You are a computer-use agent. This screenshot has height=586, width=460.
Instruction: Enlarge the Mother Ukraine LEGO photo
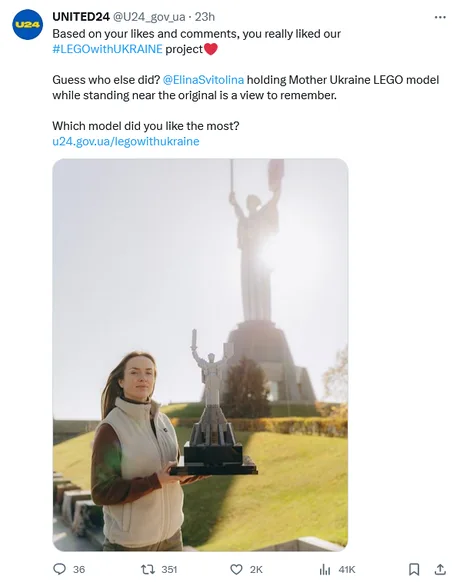coord(200,355)
